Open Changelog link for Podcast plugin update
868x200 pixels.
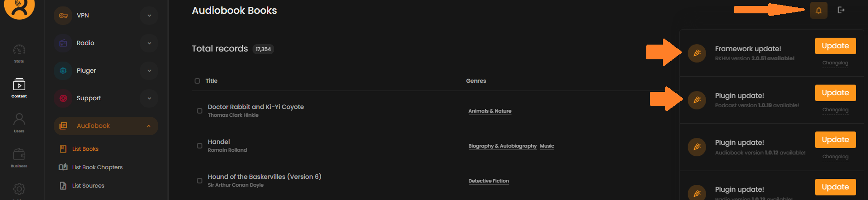835,110
